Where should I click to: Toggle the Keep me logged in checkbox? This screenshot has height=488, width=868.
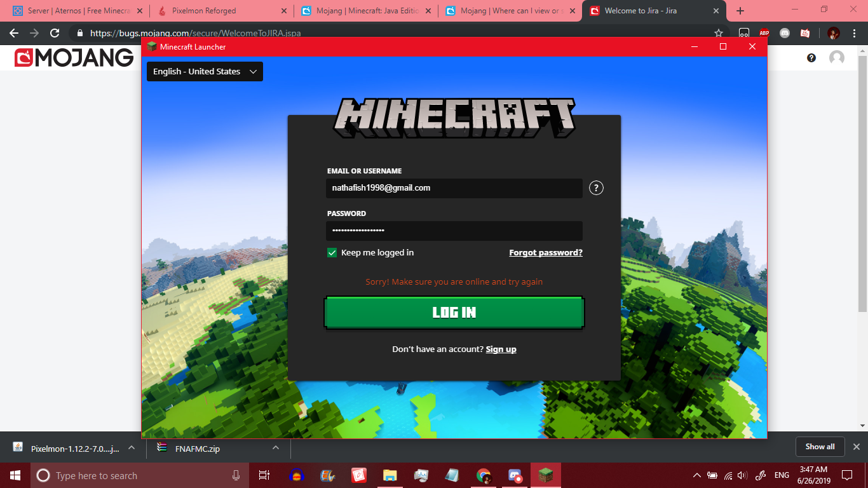(332, 253)
